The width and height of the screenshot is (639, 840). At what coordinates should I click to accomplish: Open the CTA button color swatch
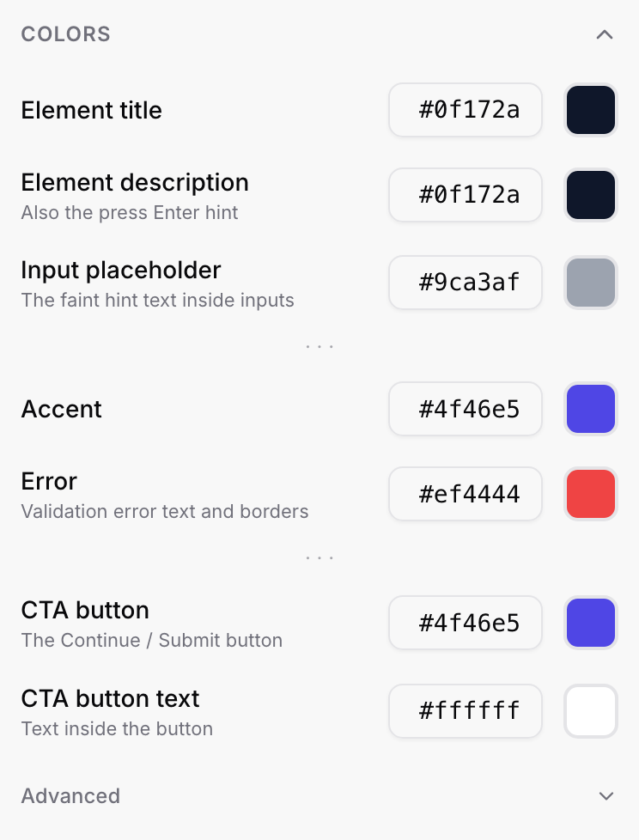tap(591, 623)
